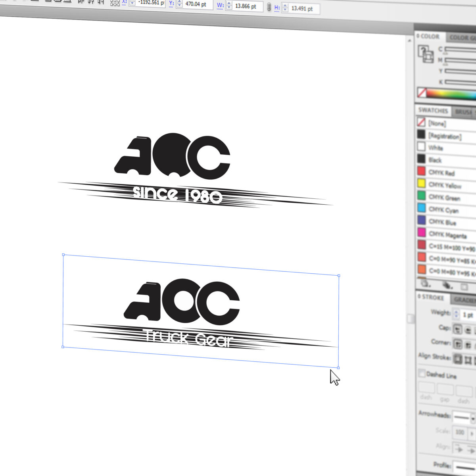
Task: Pick a color from the spectrum bar
Action: 451,94
